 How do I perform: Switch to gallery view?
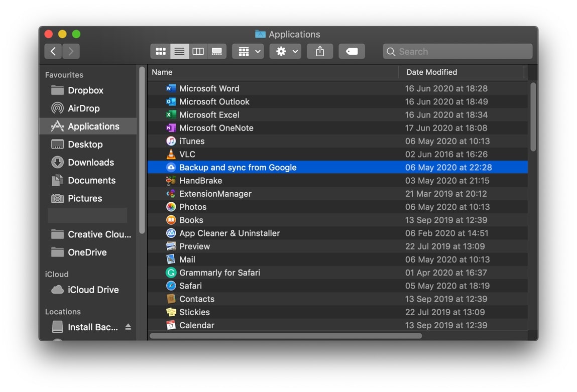click(217, 51)
